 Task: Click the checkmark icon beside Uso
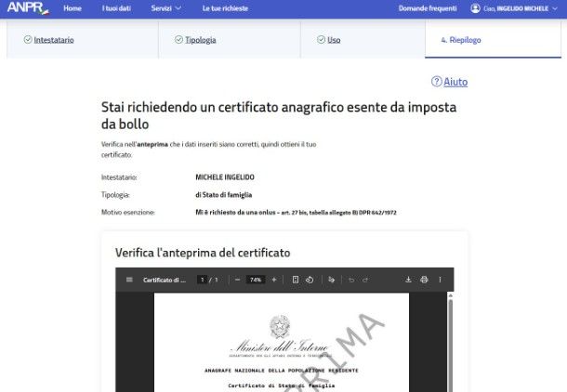(321, 39)
